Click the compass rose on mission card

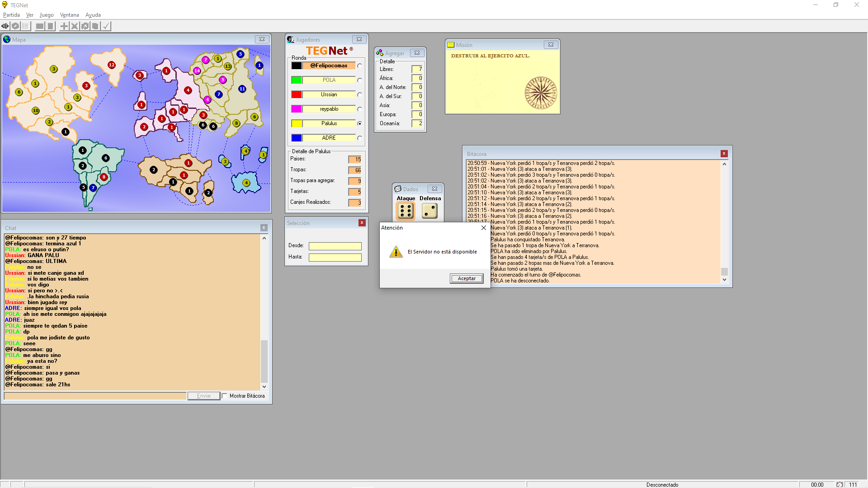(540, 93)
